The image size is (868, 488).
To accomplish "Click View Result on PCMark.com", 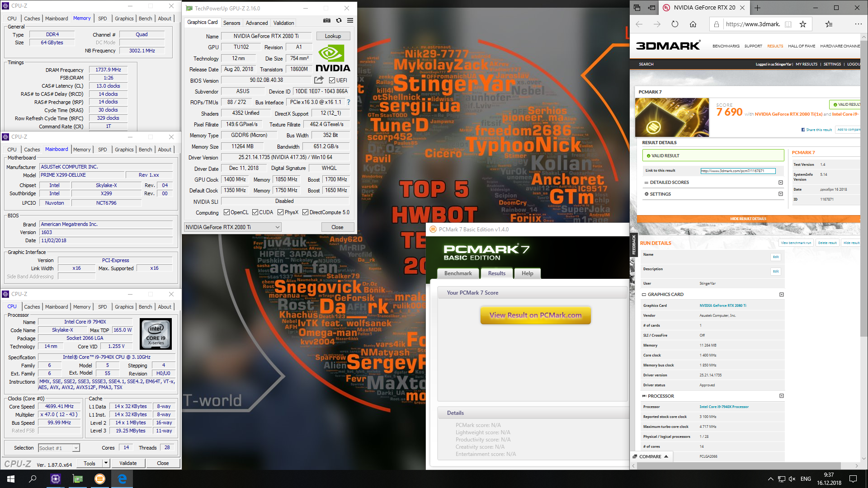I will pyautogui.click(x=535, y=315).
